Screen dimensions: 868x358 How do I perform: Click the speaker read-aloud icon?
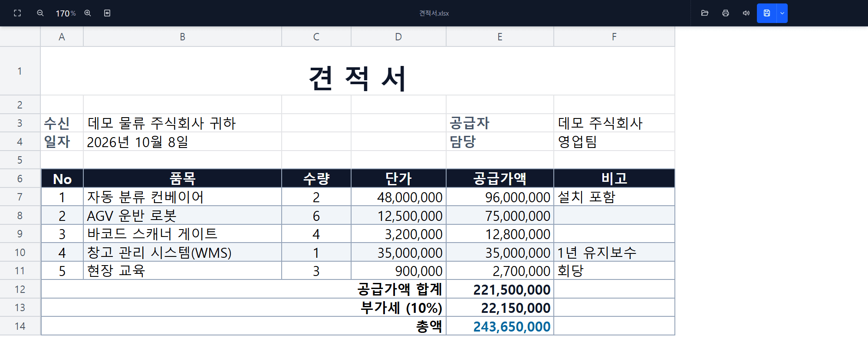(746, 13)
